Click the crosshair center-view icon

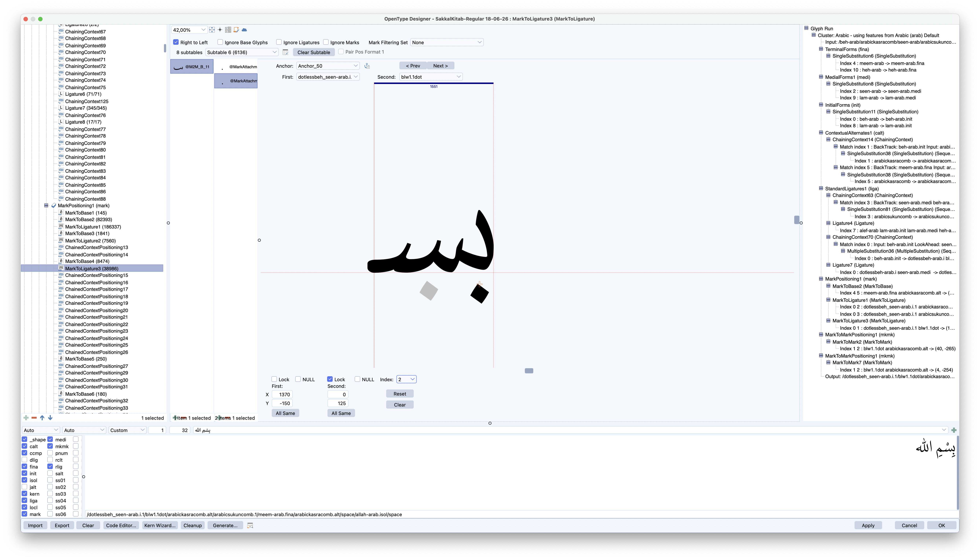click(220, 30)
